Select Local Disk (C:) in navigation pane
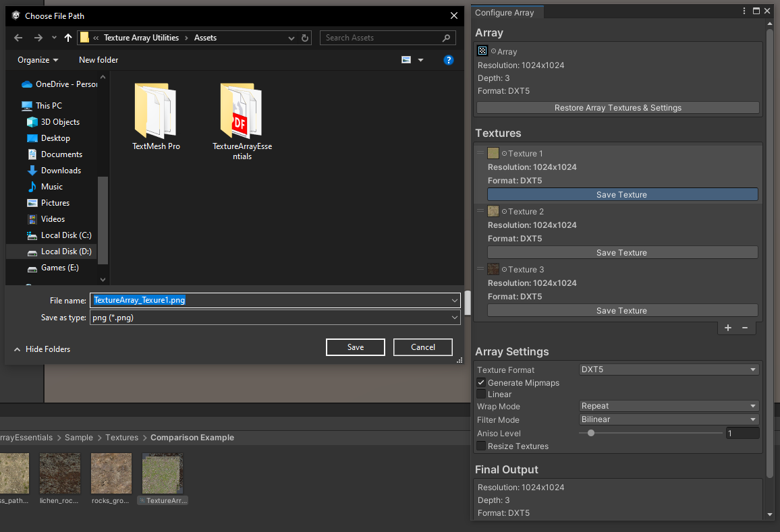Screen dimensions: 780x532 click(65, 235)
